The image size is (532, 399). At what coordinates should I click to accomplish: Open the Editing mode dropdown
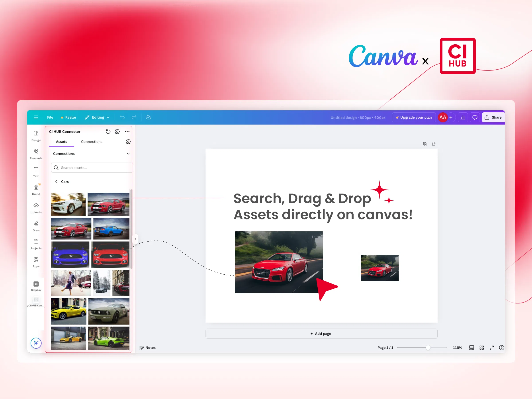(x=97, y=117)
